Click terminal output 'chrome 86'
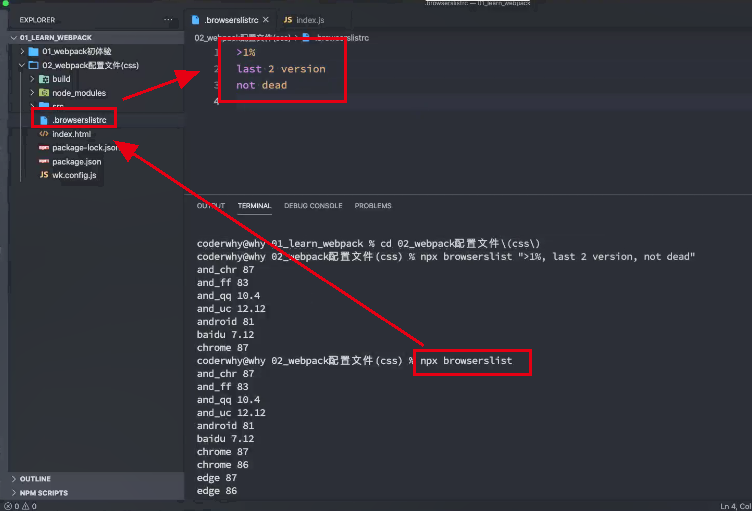 (223, 464)
